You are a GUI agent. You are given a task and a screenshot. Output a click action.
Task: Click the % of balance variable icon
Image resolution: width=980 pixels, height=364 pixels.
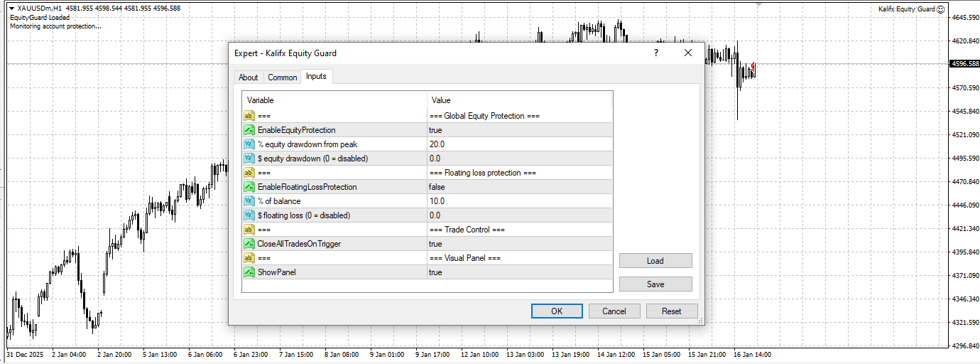pyautogui.click(x=249, y=201)
